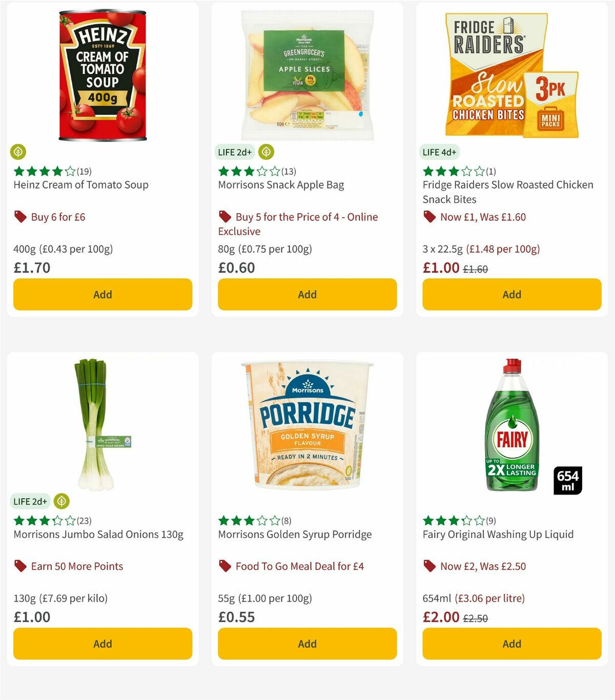Click the tag icon next to "Buy 5 for the Price of 4"
Viewport: 615px width, 700px height.
(225, 217)
